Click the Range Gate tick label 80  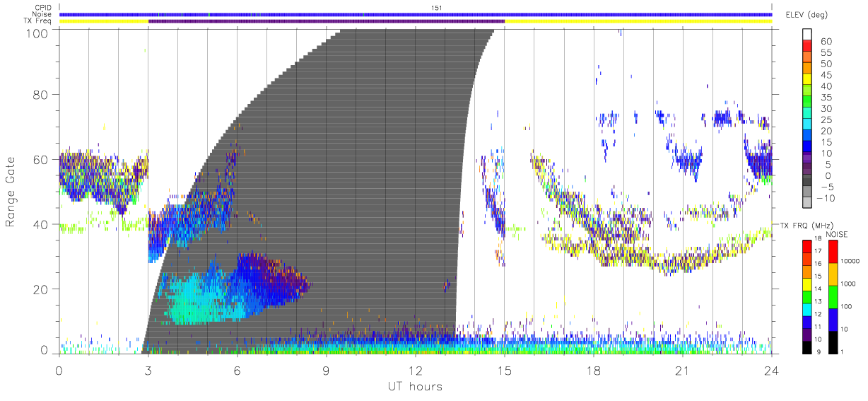tap(42, 95)
